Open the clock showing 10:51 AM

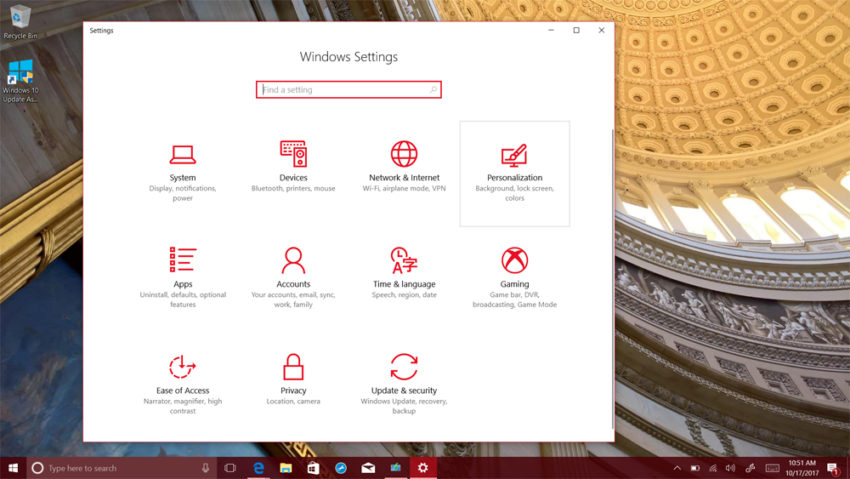click(x=802, y=468)
